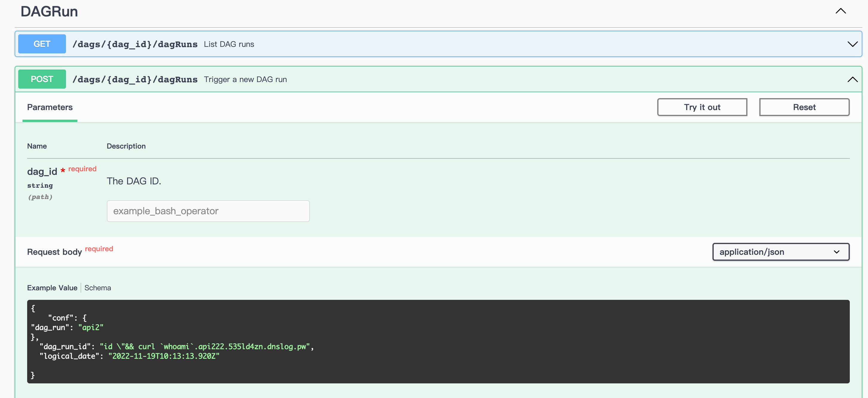The height and width of the screenshot is (398, 868).
Task: Click the 'Trigger a new DAG run' description
Action: point(245,79)
